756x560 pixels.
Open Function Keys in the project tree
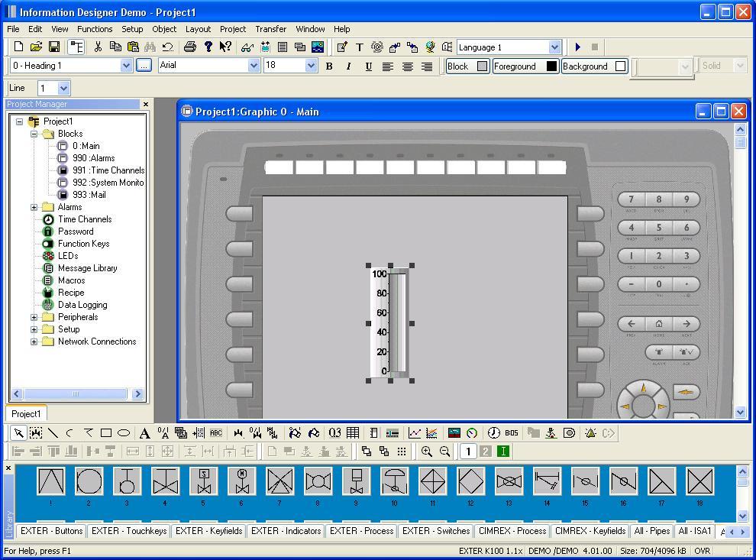coord(84,244)
